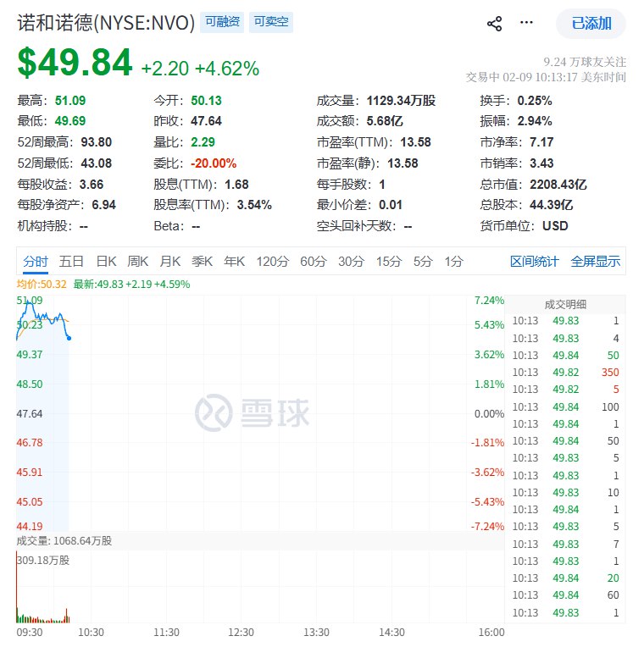Click the trade row with volume 10
Screen dimensions: 644x658
pos(565,492)
